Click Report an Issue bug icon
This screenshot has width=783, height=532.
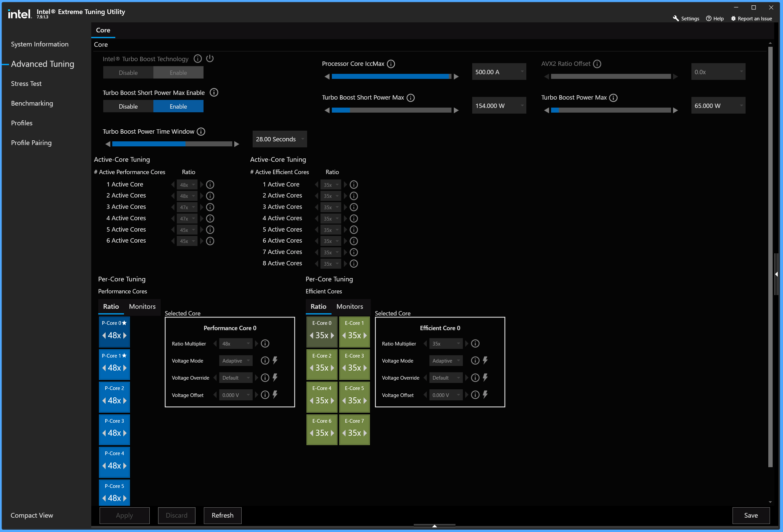[x=733, y=18]
